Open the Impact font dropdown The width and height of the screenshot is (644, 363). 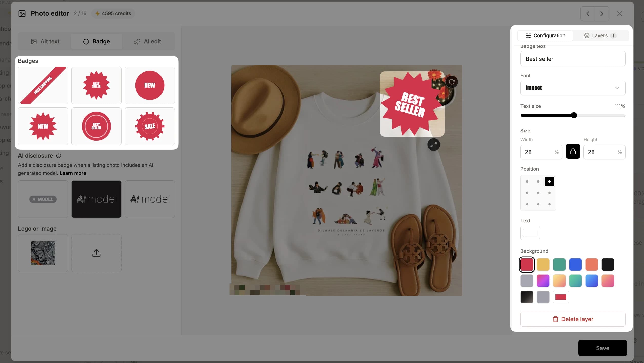tap(573, 88)
